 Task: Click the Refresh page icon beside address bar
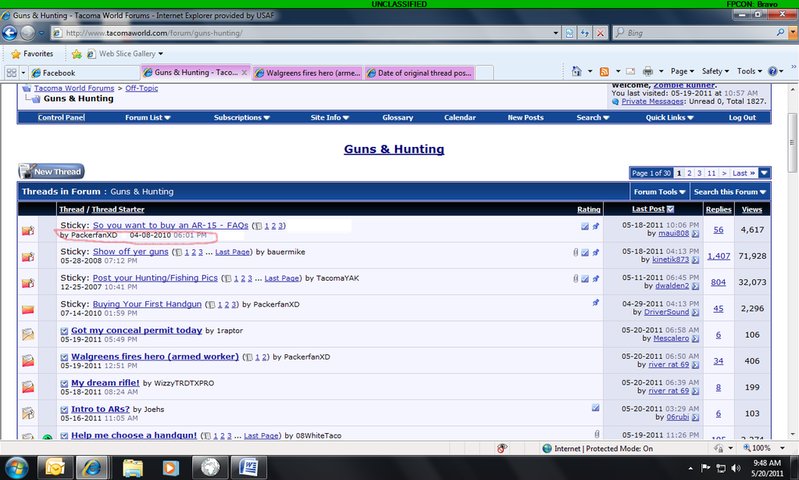click(584, 33)
